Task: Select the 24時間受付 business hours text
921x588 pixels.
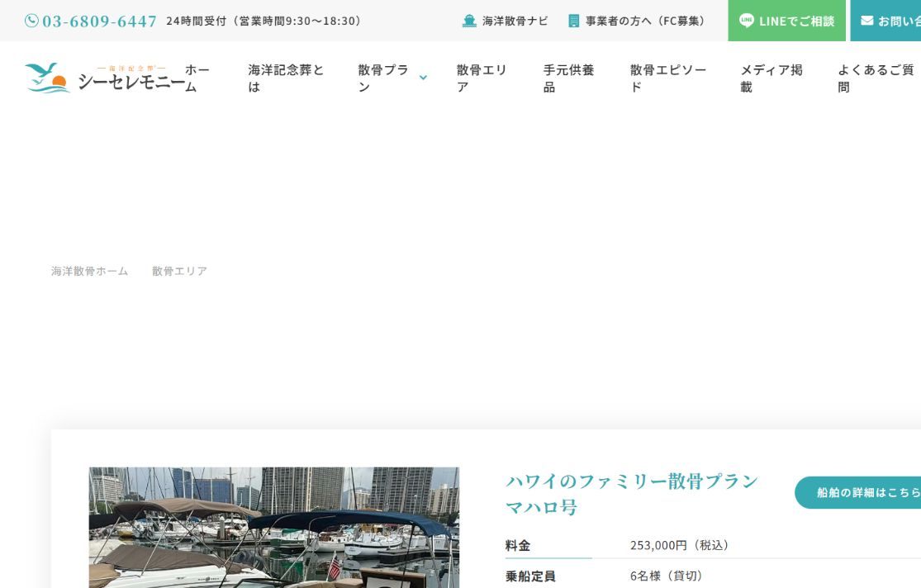Action: [264, 21]
